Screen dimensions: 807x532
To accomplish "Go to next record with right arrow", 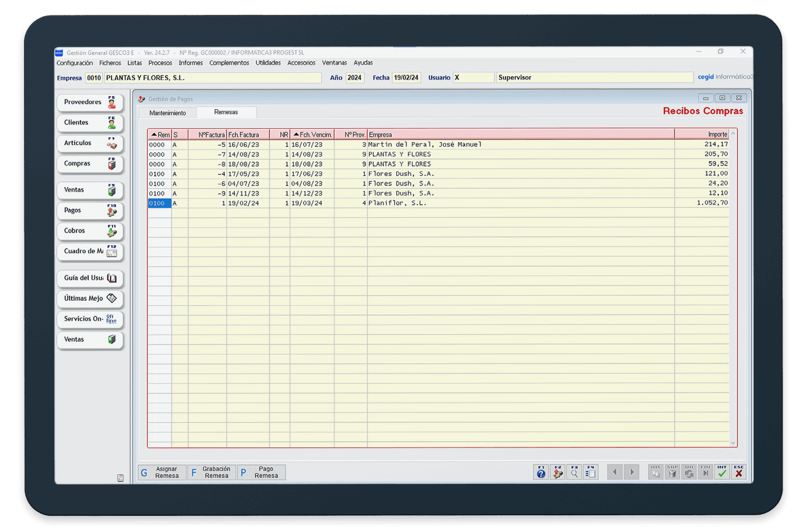I will pos(632,472).
